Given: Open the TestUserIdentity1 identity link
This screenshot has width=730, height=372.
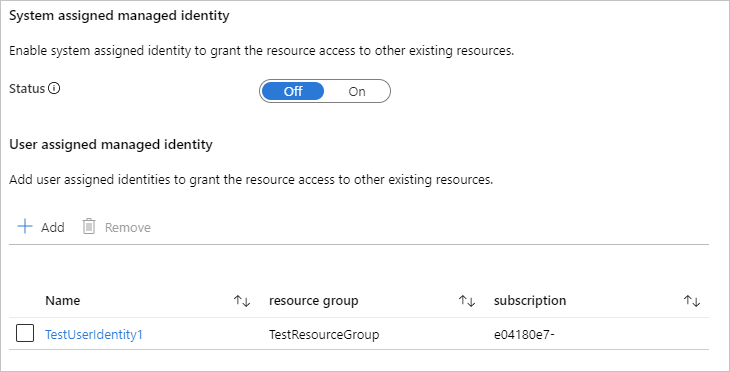Looking at the screenshot, I should tap(94, 334).
